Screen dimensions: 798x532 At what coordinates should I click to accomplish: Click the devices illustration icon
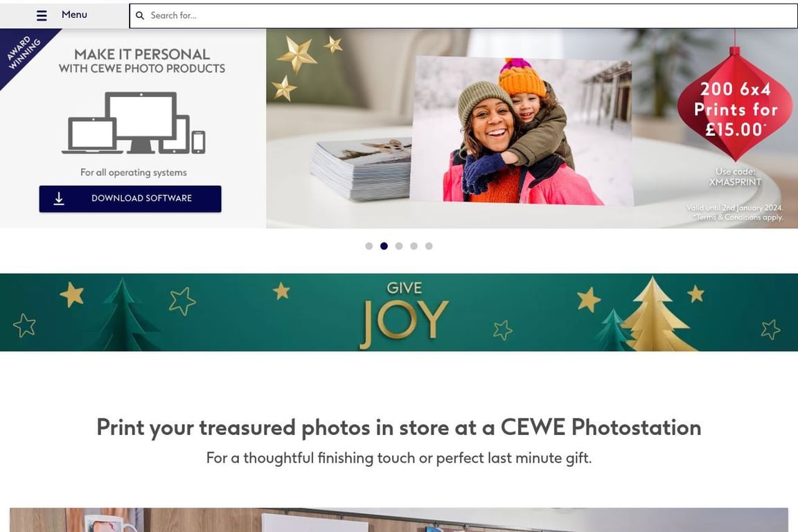click(134, 123)
